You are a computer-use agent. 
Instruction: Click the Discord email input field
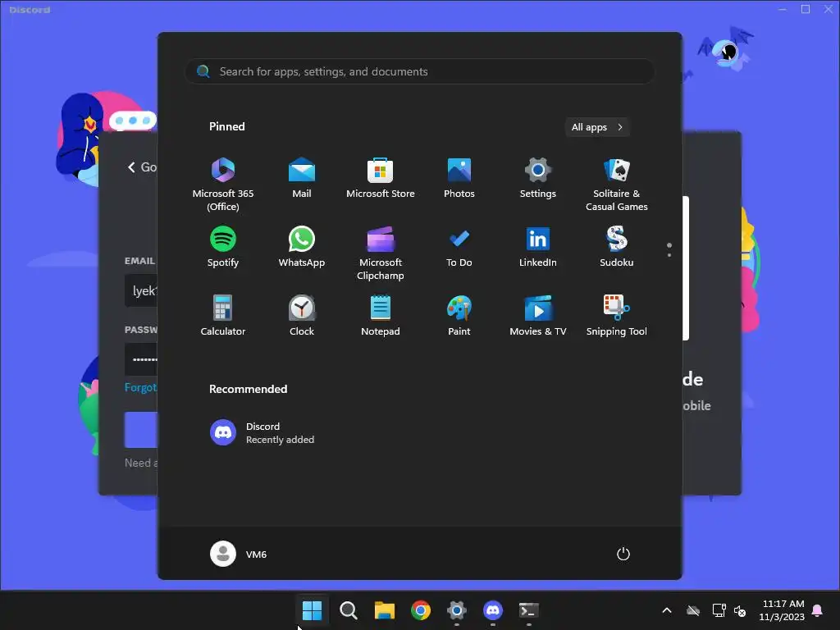[x=141, y=290]
